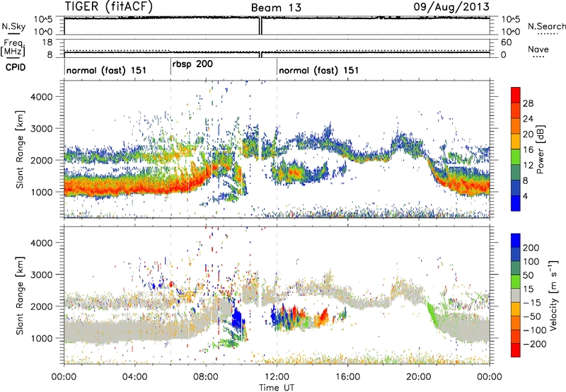This screenshot has height=392, width=566.
Task: Click the Nave legend label
Action: click(538, 49)
